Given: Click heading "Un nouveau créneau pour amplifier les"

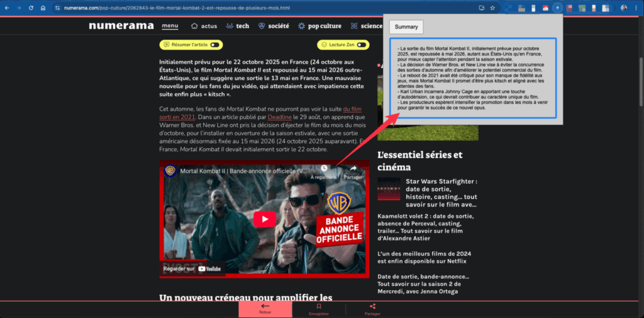Looking at the screenshot, I should click(x=246, y=297).
